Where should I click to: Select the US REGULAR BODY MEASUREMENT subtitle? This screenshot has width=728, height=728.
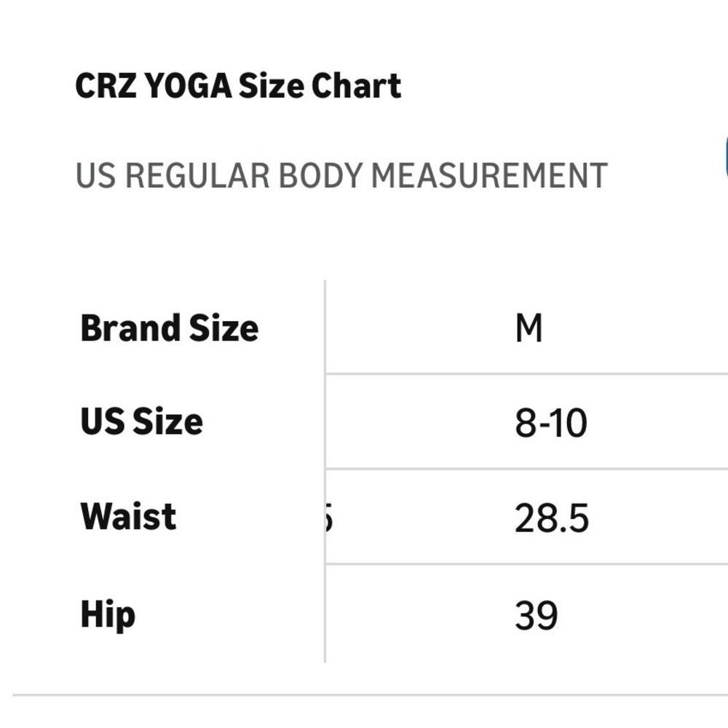[x=341, y=176]
